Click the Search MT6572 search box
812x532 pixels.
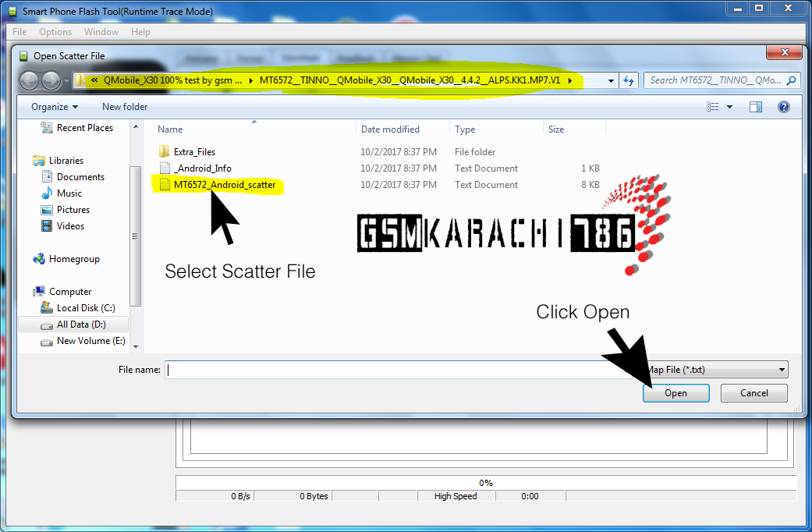[722, 80]
